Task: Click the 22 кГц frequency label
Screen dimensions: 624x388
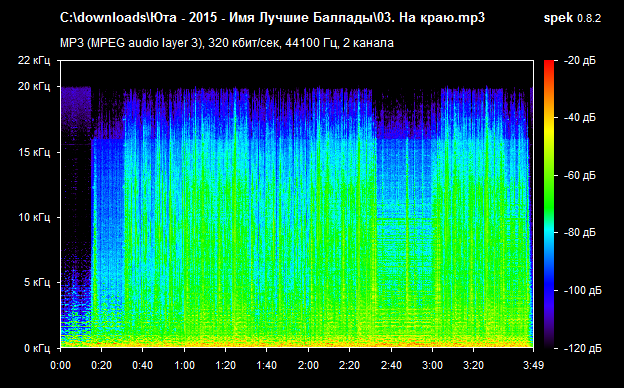Action: tap(34, 60)
